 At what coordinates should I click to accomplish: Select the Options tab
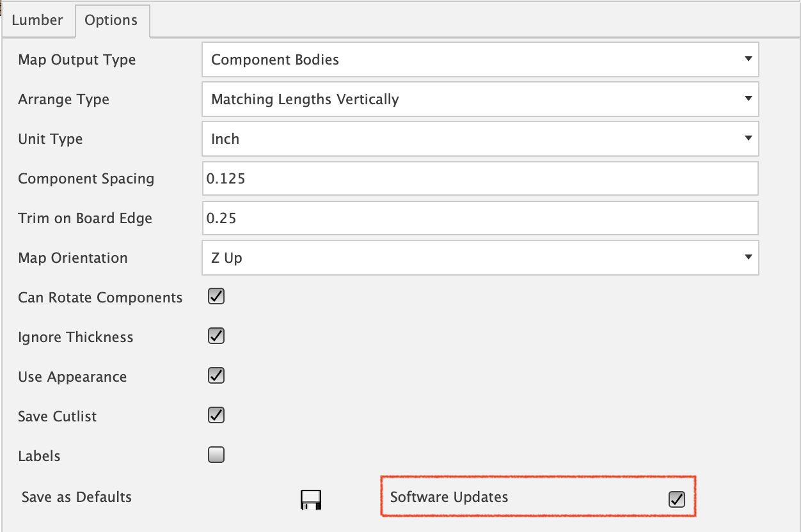111,20
